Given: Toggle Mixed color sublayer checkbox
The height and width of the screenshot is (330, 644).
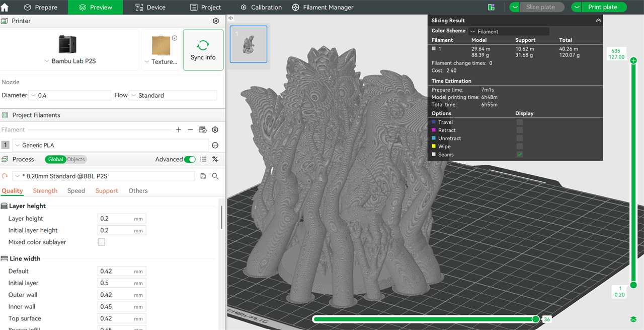Looking at the screenshot, I should tap(102, 242).
